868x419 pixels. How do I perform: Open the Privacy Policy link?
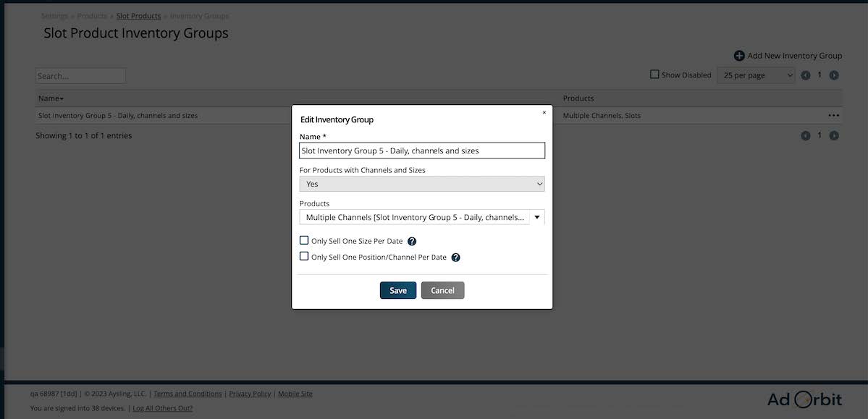pyautogui.click(x=250, y=394)
